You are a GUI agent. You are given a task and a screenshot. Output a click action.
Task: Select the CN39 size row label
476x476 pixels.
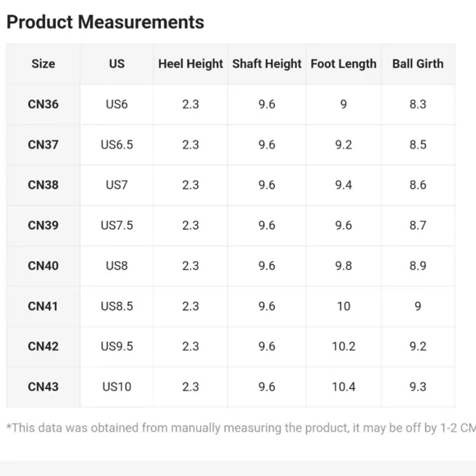pyautogui.click(x=43, y=225)
